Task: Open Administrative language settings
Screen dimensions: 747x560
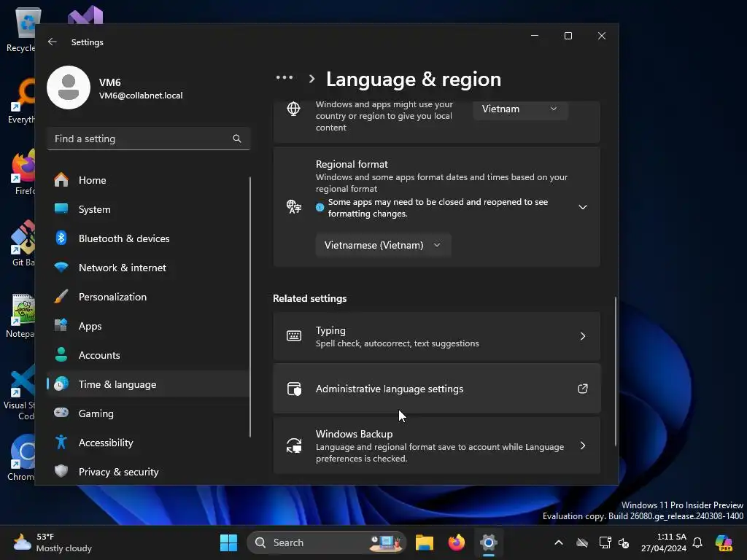Action: pyautogui.click(x=436, y=389)
